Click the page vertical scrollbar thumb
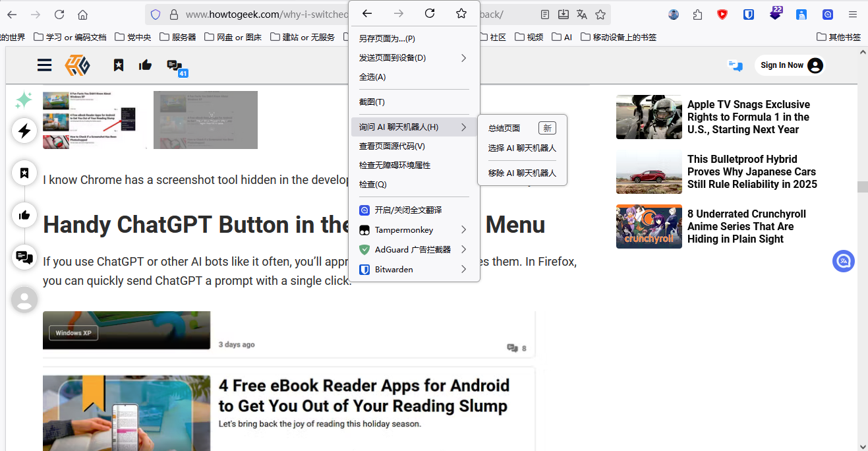This screenshot has width=868, height=451. [862, 187]
